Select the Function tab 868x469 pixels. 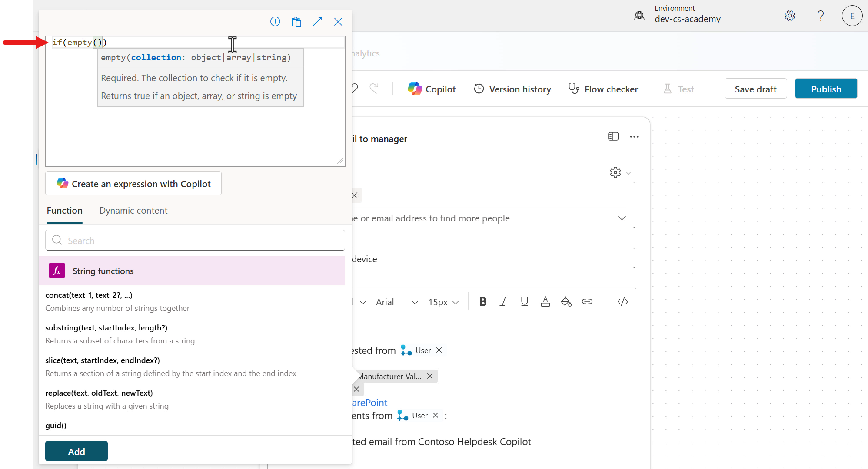coord(64,211)
